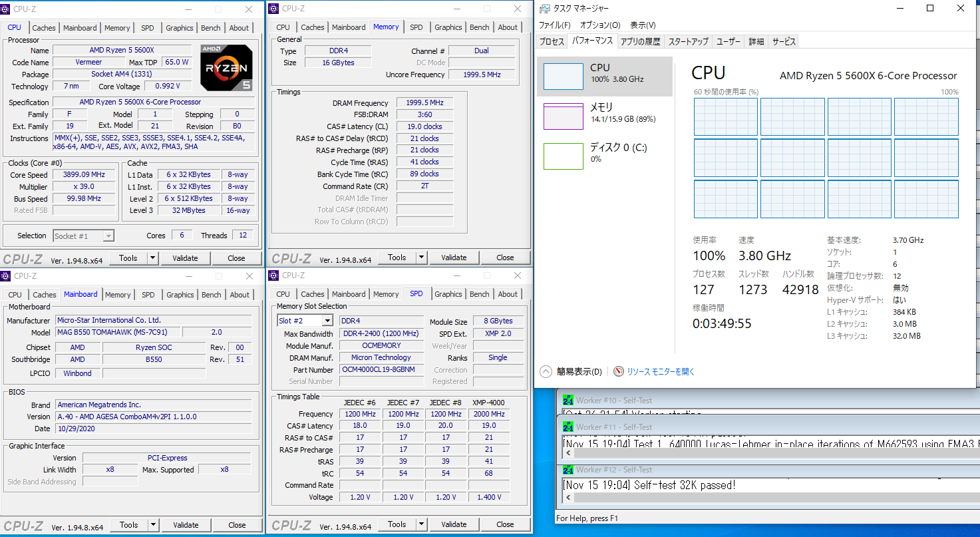
Task: Click Validate in the CPU-Z processor window
Action: (185, 258)
